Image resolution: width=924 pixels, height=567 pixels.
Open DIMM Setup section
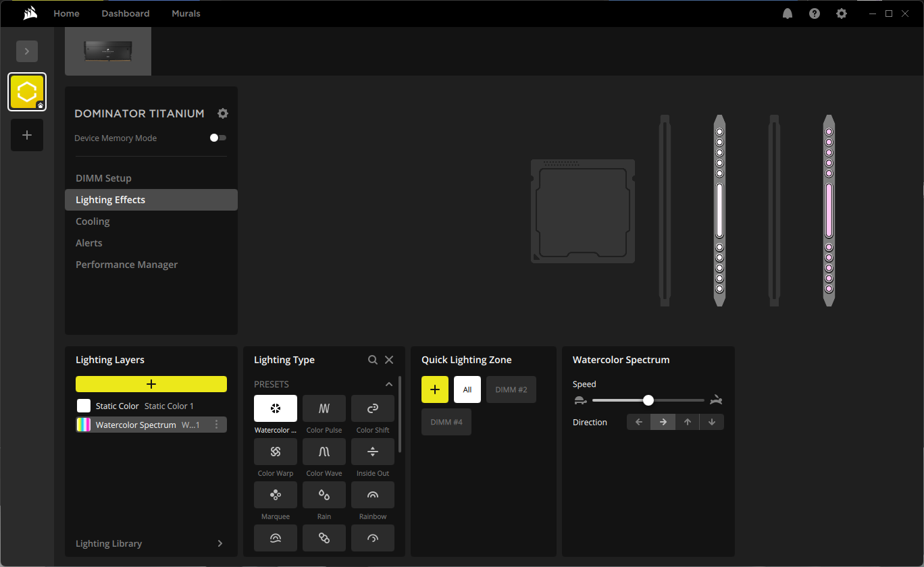(151, 178)
